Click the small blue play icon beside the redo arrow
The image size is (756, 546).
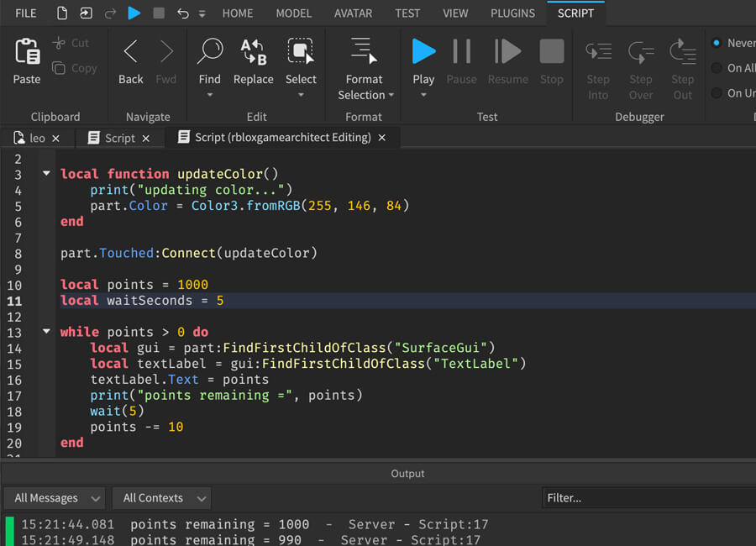click(134, 13)
